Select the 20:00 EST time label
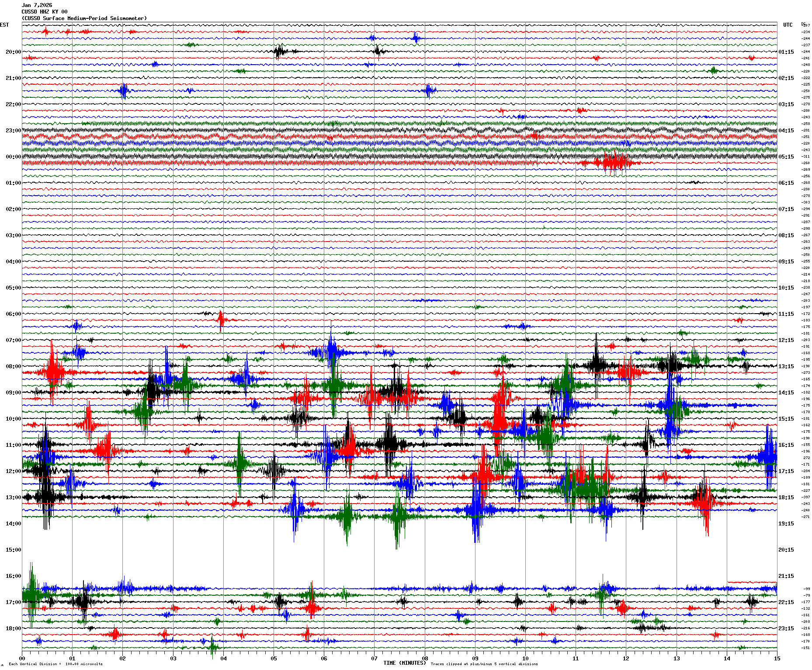The height and width of the screenshot is (670, 812). 13,52
